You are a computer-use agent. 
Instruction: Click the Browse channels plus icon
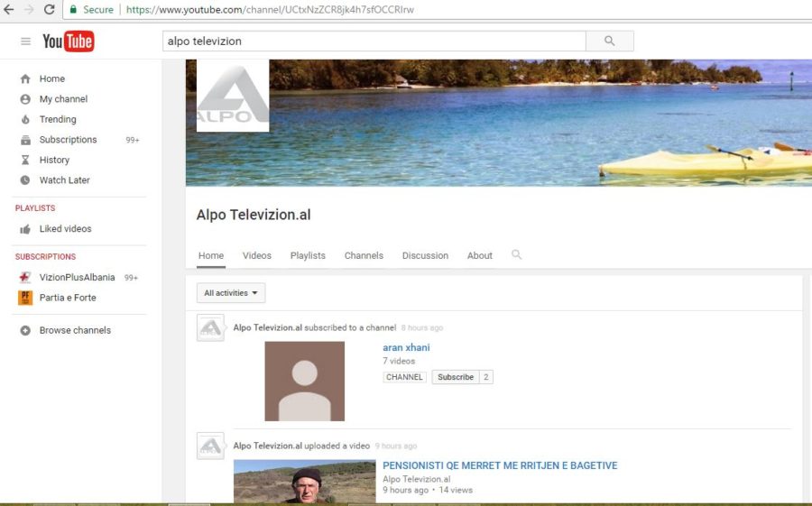(x=25, y=330)
